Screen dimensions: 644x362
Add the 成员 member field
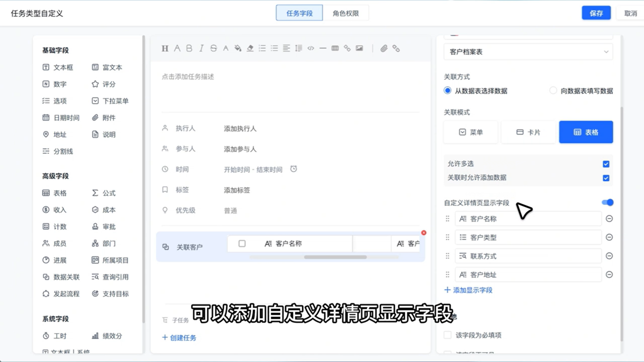[x=54, y=244]
